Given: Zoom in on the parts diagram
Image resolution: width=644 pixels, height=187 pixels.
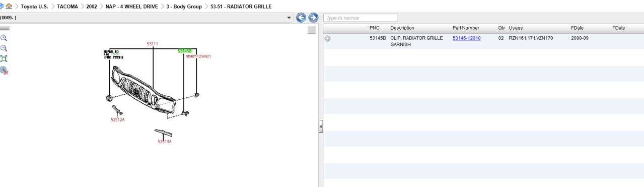Looking at the screenshot, I should click(4, 38).
